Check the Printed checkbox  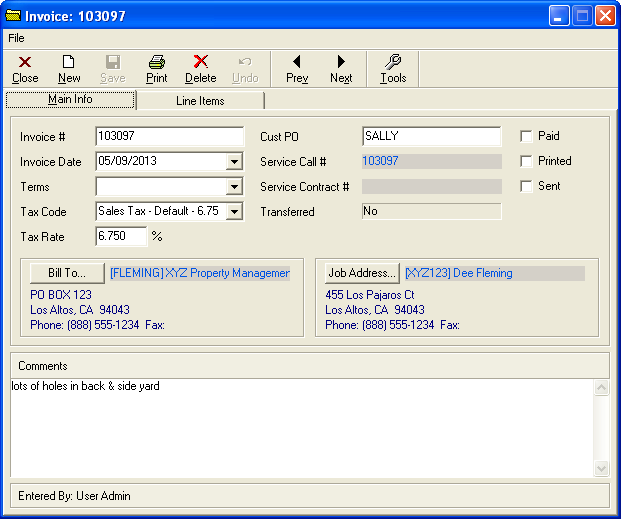pyautogui.click(x=526, y=161)
